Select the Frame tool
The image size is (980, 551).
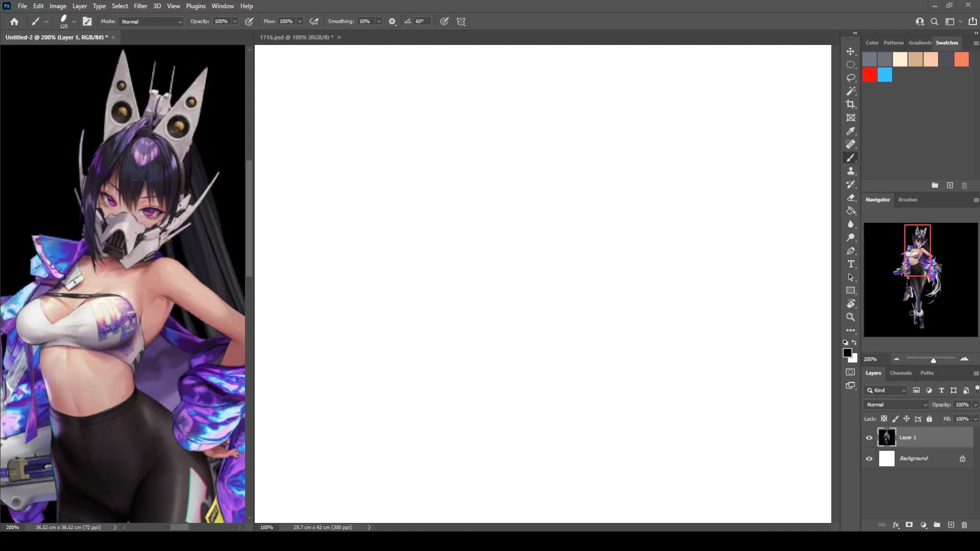coord(850,118)
